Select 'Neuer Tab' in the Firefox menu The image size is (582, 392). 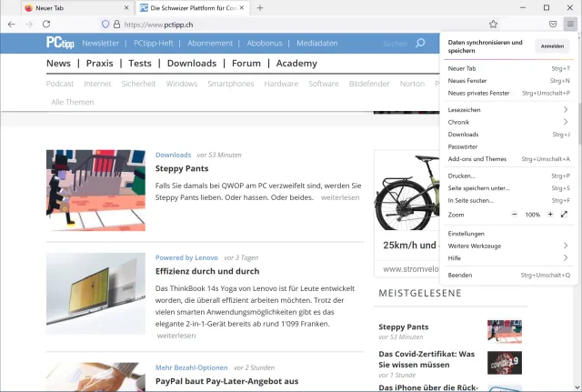[x=508, y=68]
